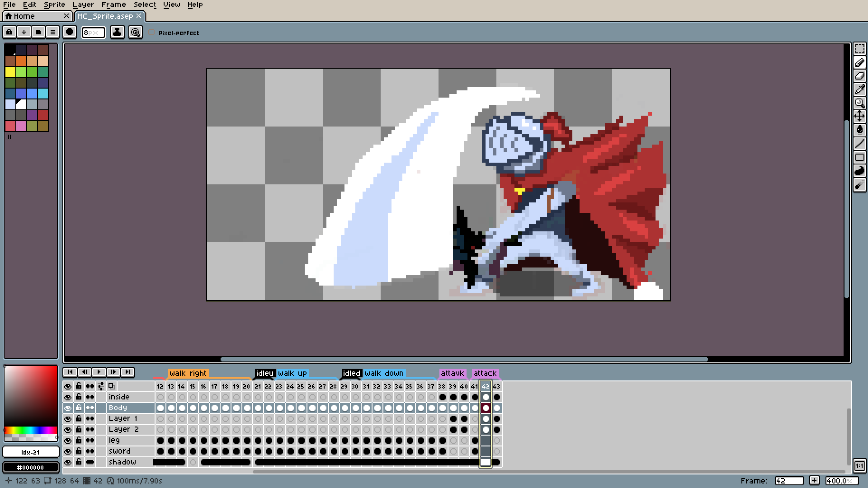
Task: Select the Rectangular Marquee tool
Action: point(859,49)
